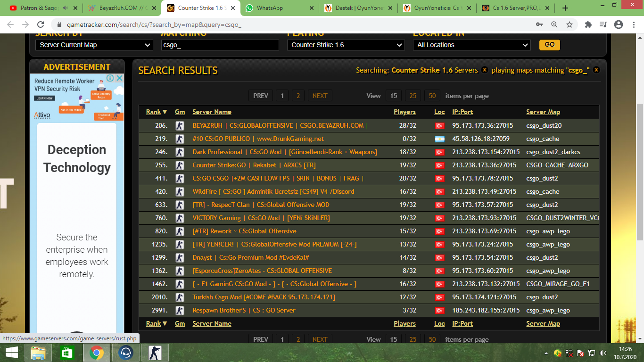Open Chrome extensions puzzle icon
Screen dimensions: 644x362
pos(588,25)
